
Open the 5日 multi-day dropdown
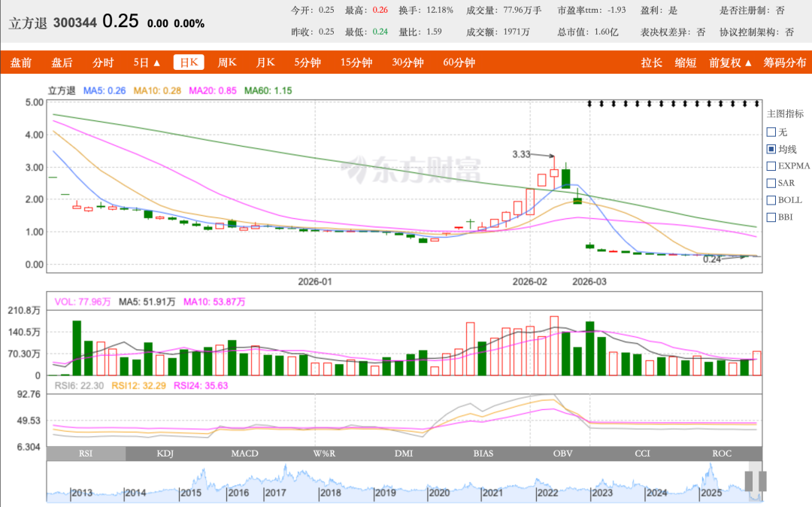pyautogui.click(x=147, y=63)
